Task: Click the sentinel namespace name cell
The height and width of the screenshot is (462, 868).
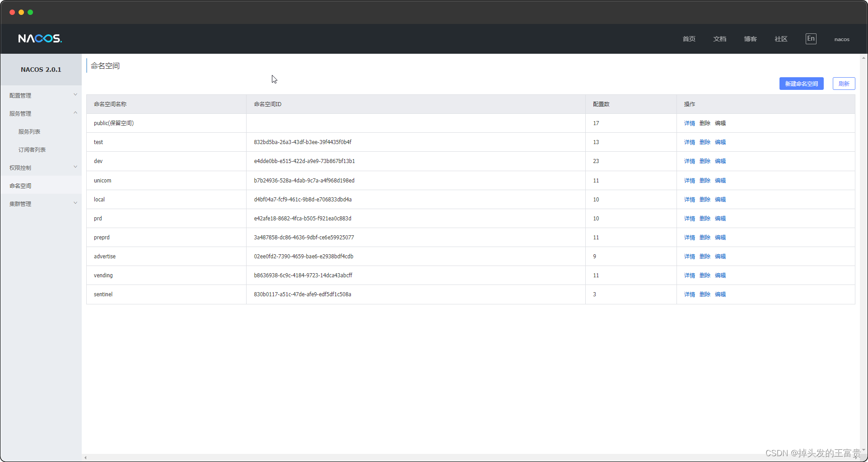Action: 166,294
